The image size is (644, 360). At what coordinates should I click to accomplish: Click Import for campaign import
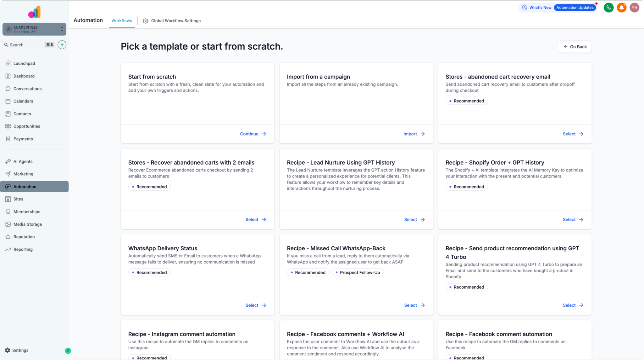point(414,134)
